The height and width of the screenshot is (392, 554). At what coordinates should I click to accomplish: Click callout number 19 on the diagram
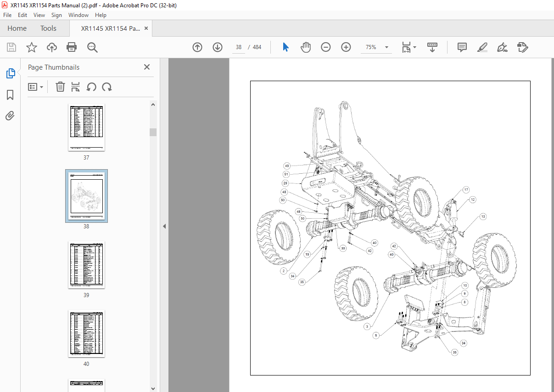click(x=307, y=254)
